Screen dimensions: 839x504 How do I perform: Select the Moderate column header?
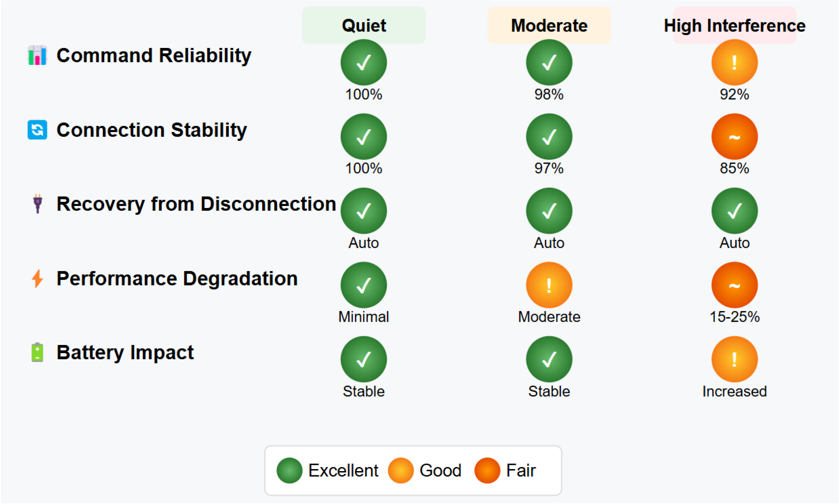[549, 26]
